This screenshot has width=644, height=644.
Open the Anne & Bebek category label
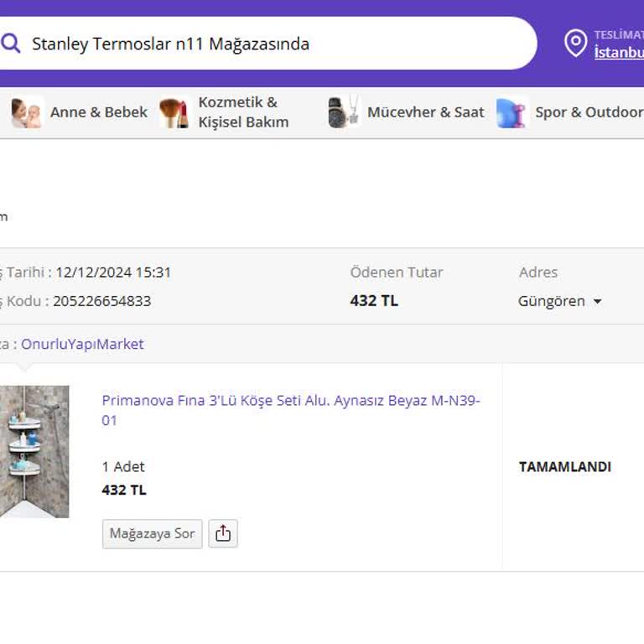(x=98, y=112)
